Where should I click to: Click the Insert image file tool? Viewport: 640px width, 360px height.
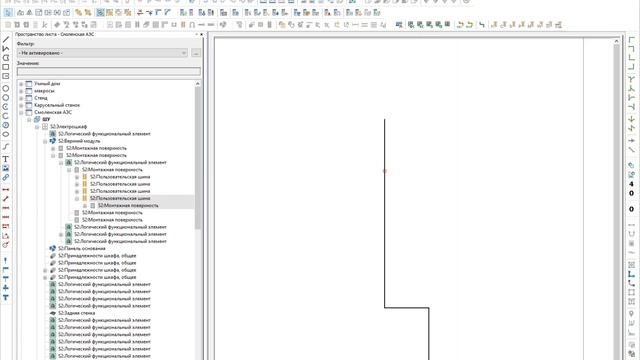(6, 168)
